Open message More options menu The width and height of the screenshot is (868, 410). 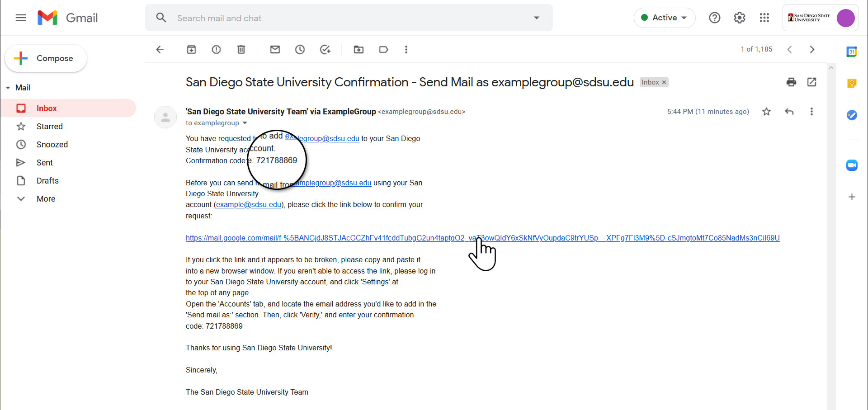[812, 111]
